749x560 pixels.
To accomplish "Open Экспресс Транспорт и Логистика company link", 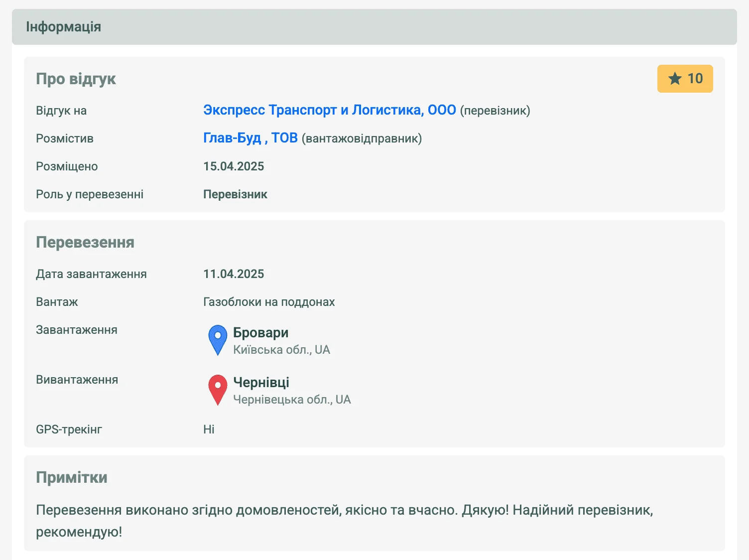I will click(x=329, y=110).
